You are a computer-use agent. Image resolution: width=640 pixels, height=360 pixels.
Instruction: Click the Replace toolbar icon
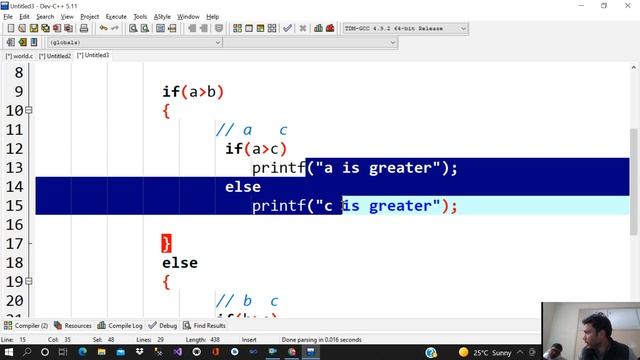point(144,28)
